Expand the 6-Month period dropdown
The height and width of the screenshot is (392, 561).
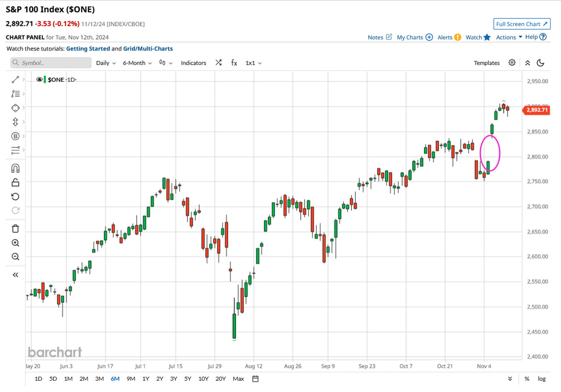[x=137, y=63]
